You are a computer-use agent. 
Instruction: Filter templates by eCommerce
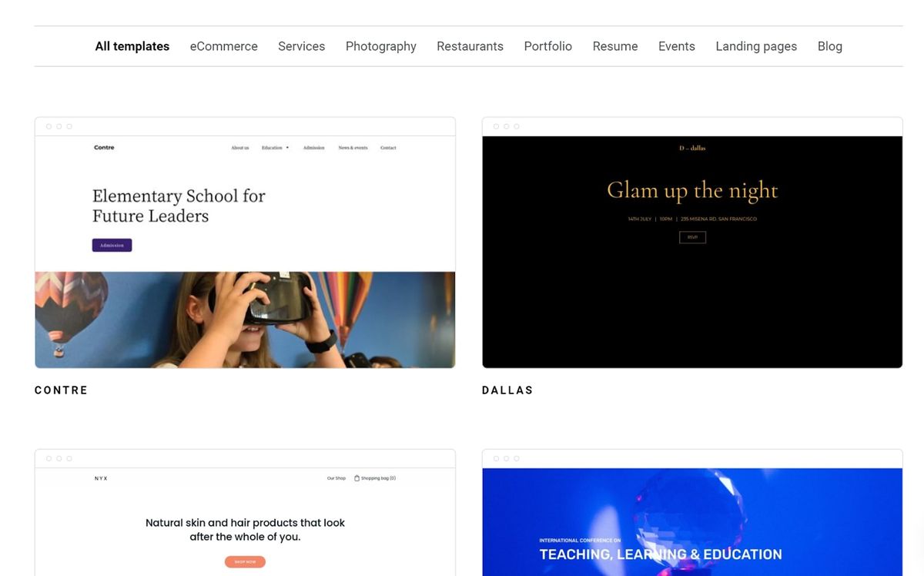click(224, 46)
